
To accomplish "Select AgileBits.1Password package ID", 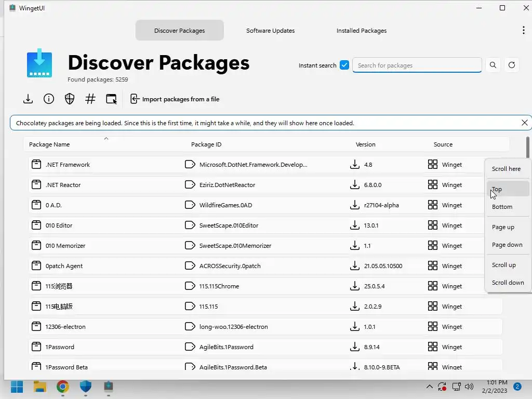I will coord(227,347).
